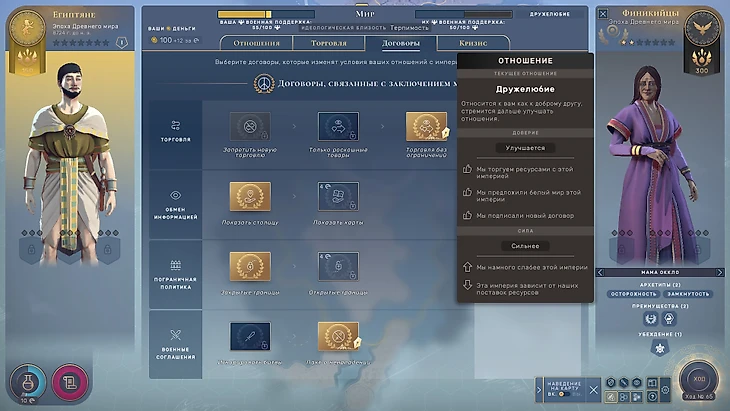Screen dimensions: 730x411
Task: Close the Phoenicians diplomacy panel
Action: tap(603, 14)
